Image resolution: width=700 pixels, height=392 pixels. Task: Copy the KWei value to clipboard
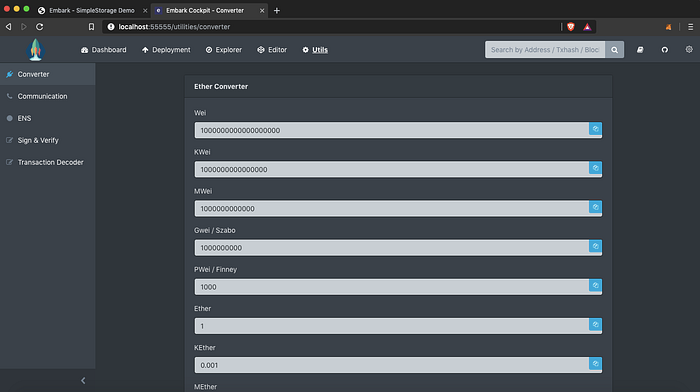tap(595, 168)
